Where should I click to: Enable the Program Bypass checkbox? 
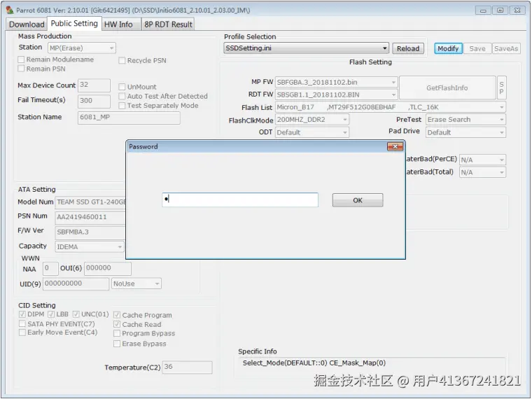[117, 333]
